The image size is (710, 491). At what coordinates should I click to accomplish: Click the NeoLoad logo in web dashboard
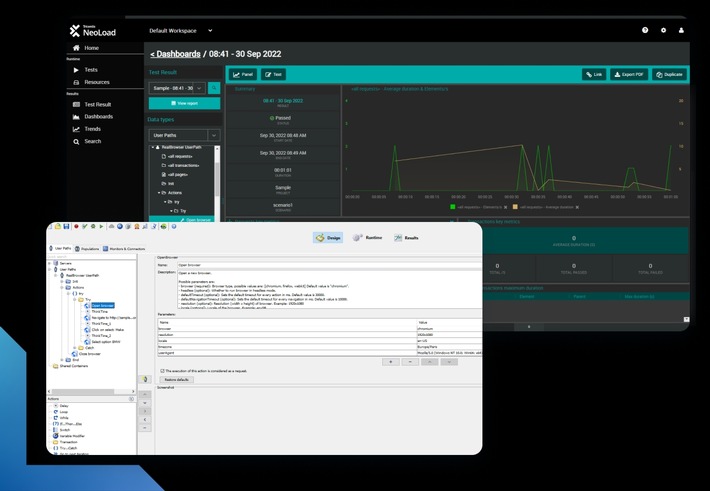[92, 31]
